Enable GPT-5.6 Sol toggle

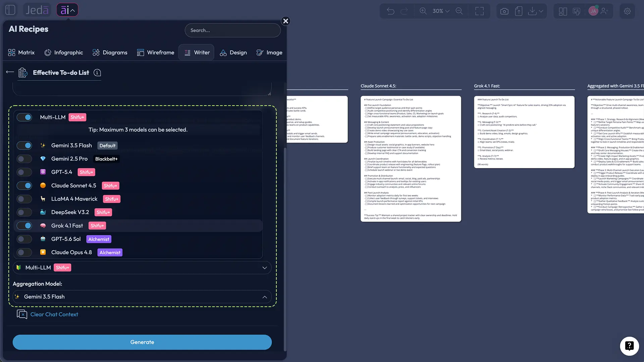[24, 239]
